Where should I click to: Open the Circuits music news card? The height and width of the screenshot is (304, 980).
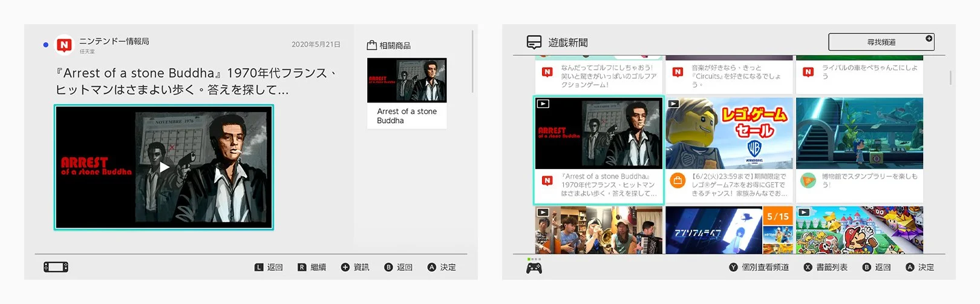point(729,75)
